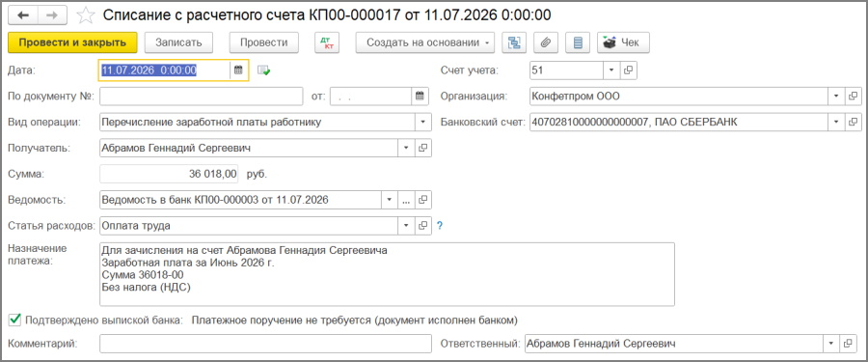Open the calendar picker for Дата
The image size is (868, 362).
point(238,70)
